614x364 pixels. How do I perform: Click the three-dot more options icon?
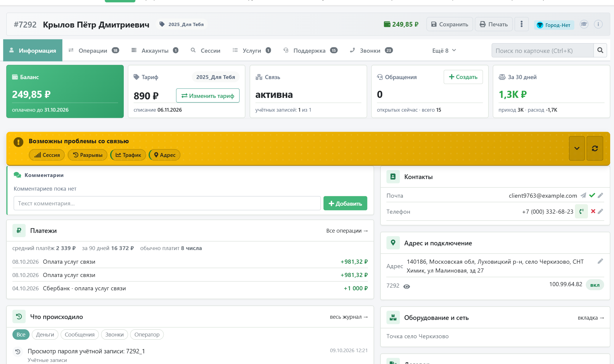[x=522, y=24]
